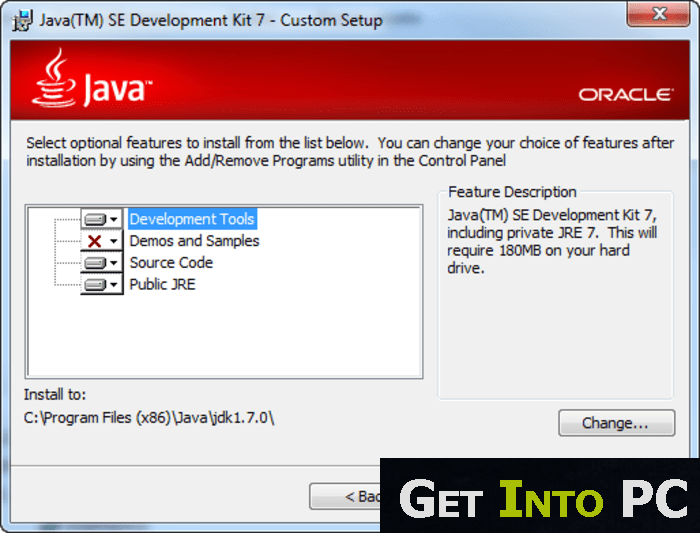Click the install path C:\Program Files (x86)\Java\jdk1.7.0\
This screenshot has width=700, height=533.
pos(149,418)
